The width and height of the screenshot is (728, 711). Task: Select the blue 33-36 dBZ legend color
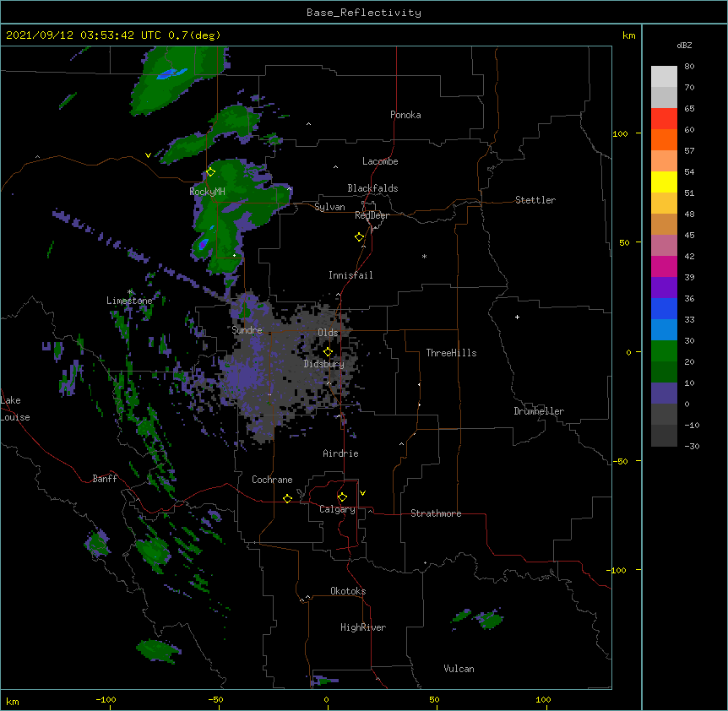[x=664, y=308]
